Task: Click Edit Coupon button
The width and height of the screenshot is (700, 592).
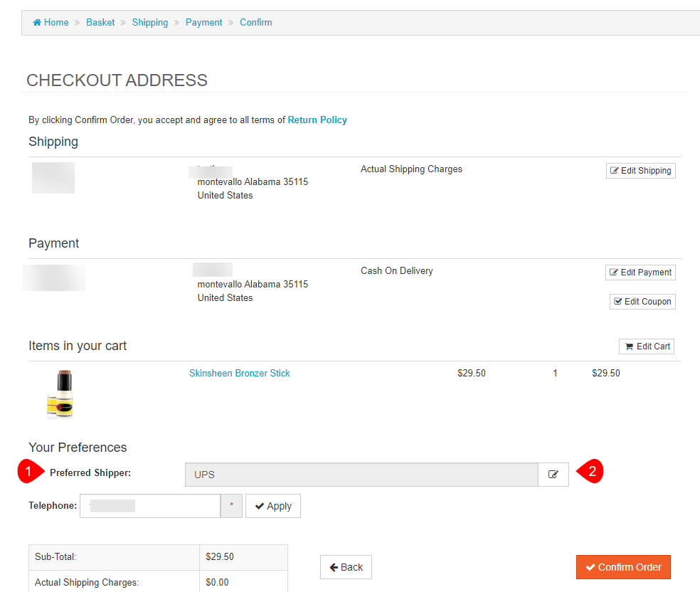Action: click(x=642, y=302)
